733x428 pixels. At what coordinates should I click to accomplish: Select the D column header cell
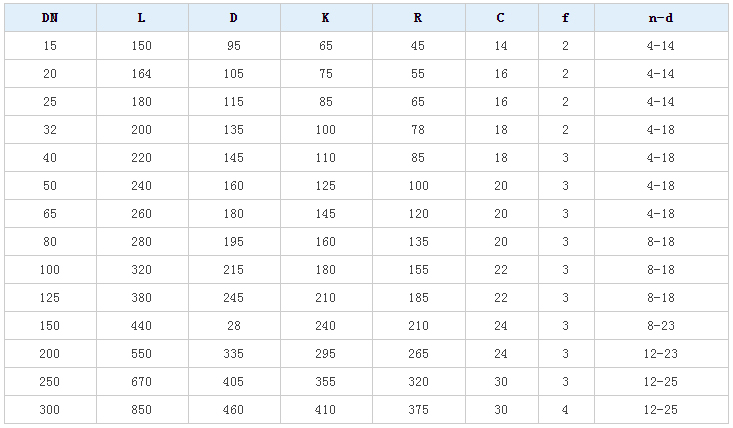point(233,18)
